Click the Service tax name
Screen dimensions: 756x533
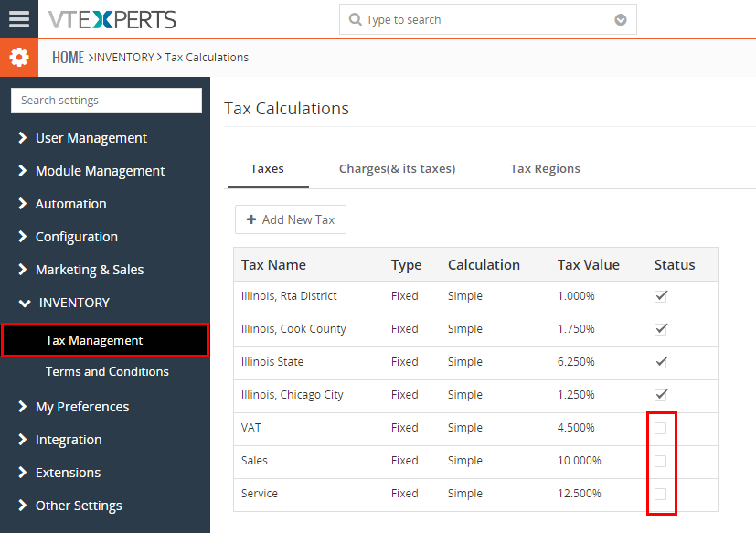(260, 493)
